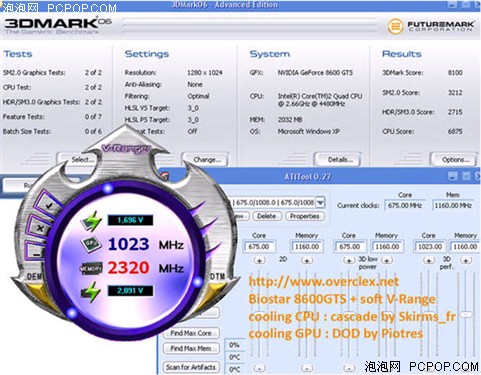Screen dimensions: 481x375
Task: Open profile Properties in ATITool
Action: 304,216
